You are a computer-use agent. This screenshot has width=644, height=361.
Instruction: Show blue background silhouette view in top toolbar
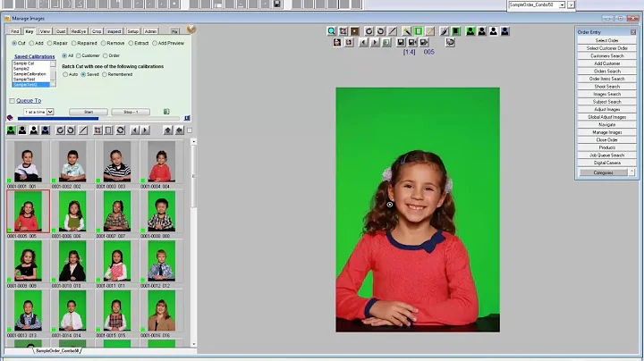click(504, 31)
